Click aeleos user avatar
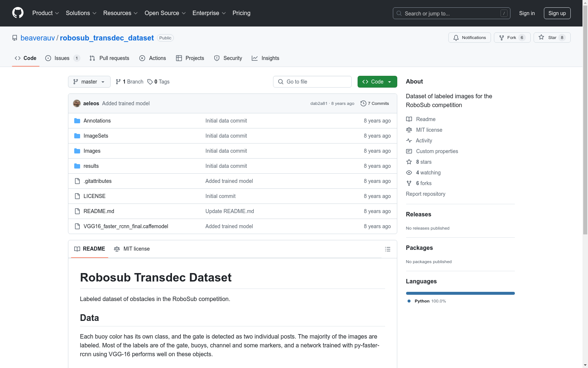 [x=77, y=103]
